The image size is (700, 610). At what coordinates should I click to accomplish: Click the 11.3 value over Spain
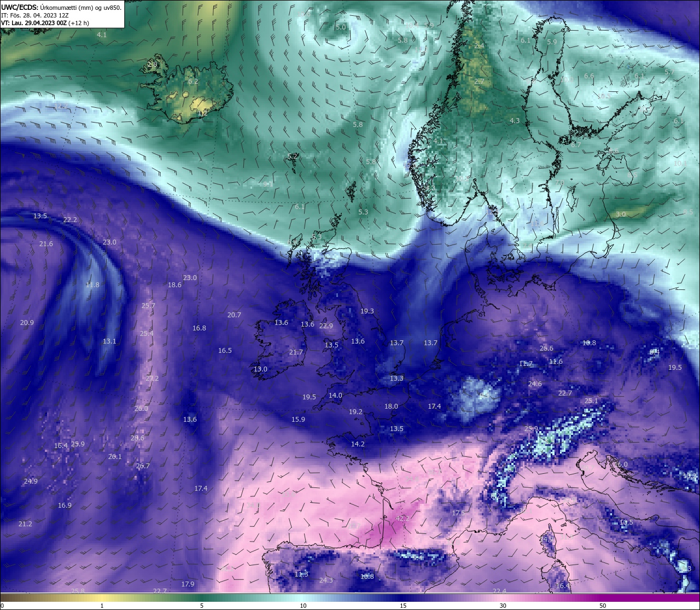tap(301, 574)
